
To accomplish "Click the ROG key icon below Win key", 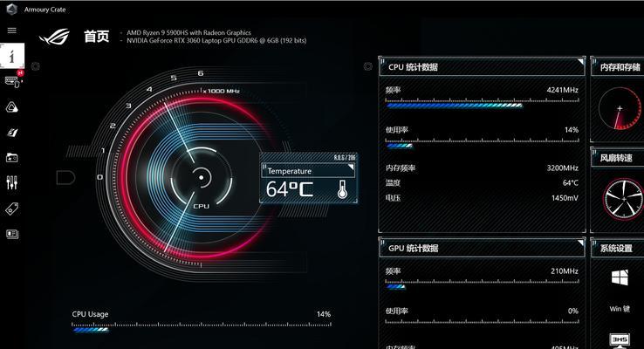I will [620, 340].
